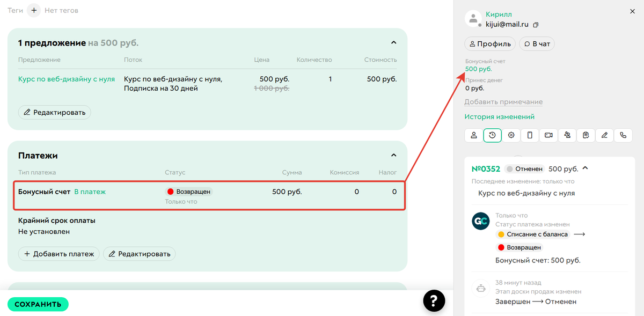Copy the email kijui@mail.ru with the copy icon

[x=536, y=25]
